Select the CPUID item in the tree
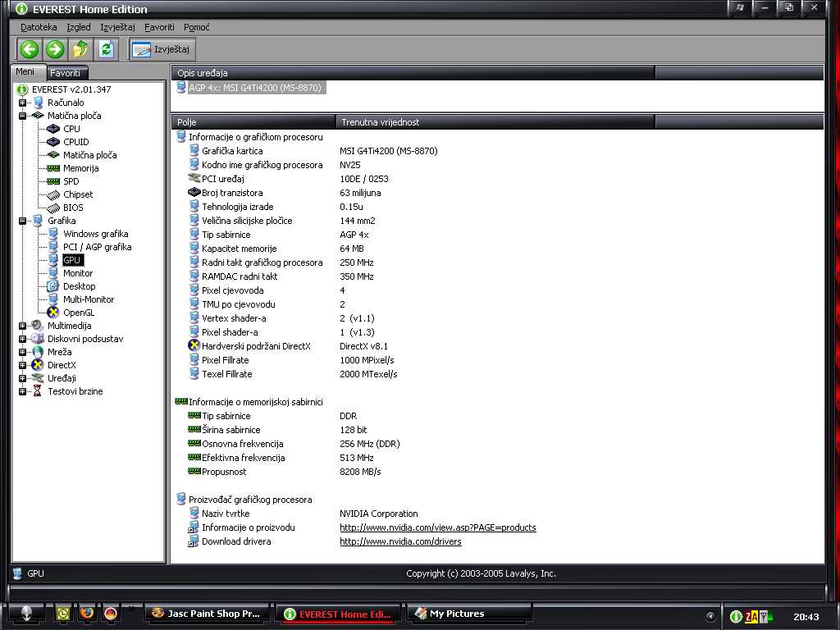Viewport: 840px width, 630px height. click(x=75, y=142)
